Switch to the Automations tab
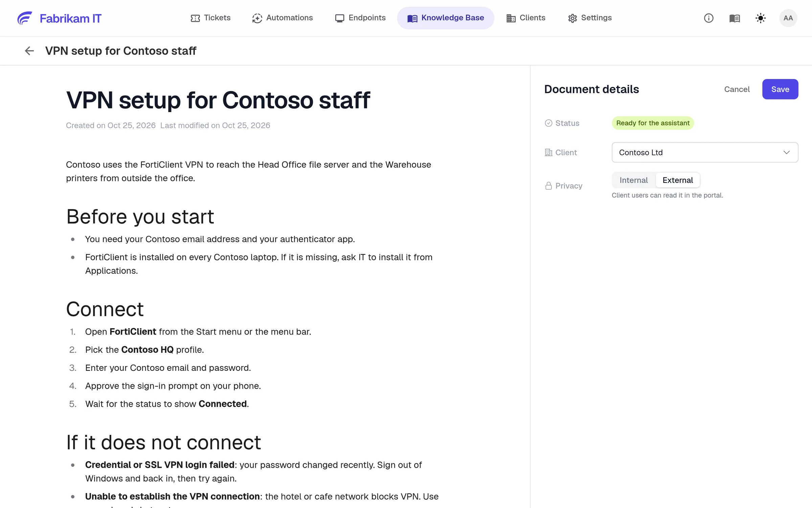 tap(283, 18)
